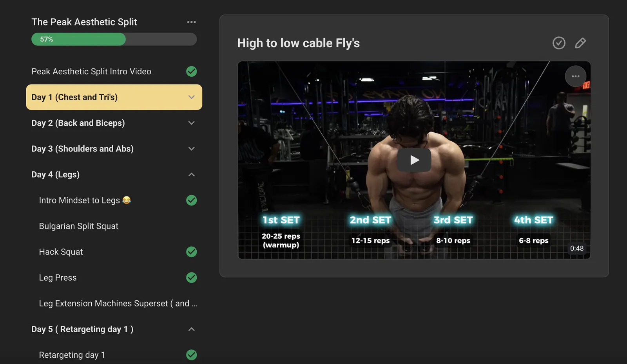The width and height of the screenshot is (627, 364).
Task: Collapse Day 5 (Retargeting day 1) chevron
Action: 191,329
